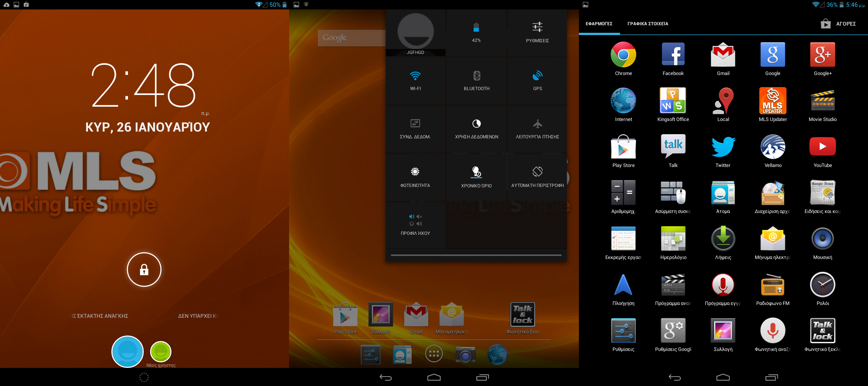Open the 42% battery tile
This screenshot has width=868, height=386.
pos(477,32)
